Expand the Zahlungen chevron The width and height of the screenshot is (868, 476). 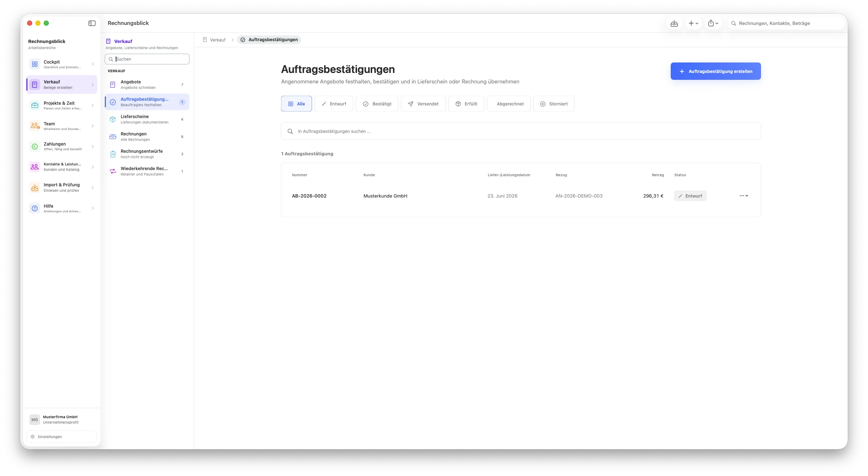click(93, 147)
